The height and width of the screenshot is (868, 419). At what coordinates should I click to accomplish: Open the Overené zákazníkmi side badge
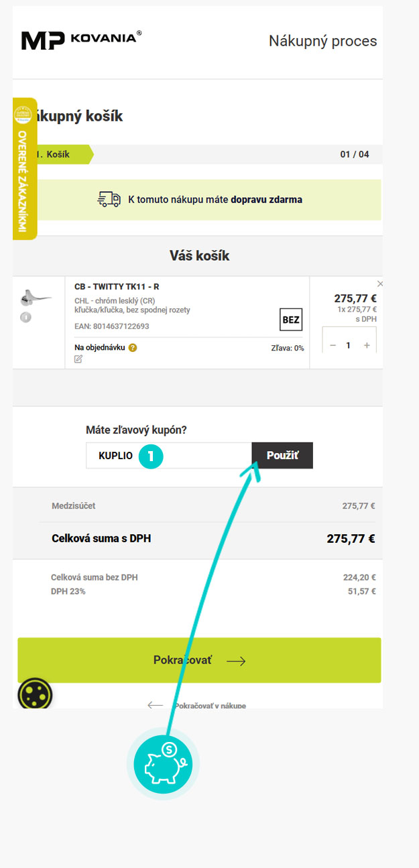pyautogui.click(x=25, y=169)
